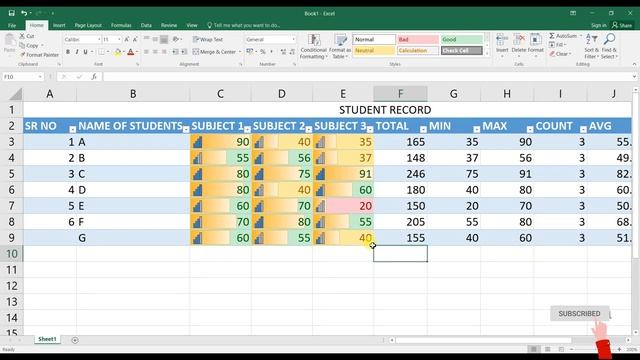Switch to the Page Layout tab
Image resolution: width=640 pixels, height=360 pixels.
(88, 25)
